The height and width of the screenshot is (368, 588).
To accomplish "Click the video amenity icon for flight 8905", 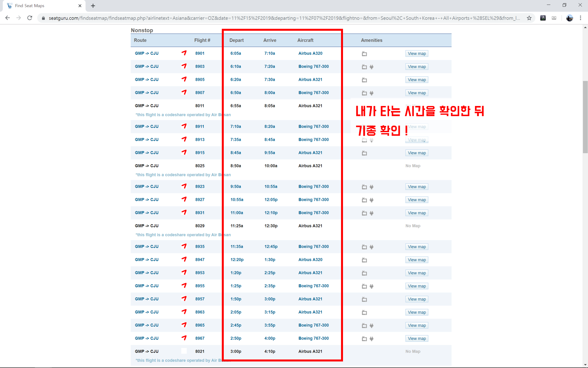I will coord(364,80).
